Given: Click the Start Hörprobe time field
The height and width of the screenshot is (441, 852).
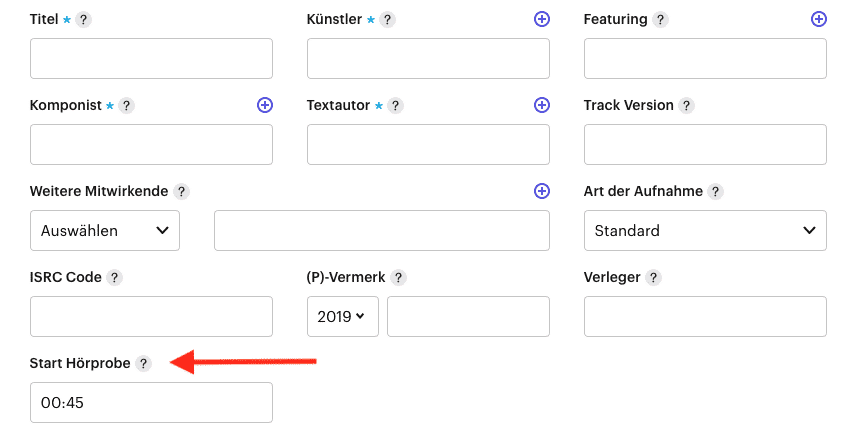Looking at the screenshot, I should coord(151,402).
